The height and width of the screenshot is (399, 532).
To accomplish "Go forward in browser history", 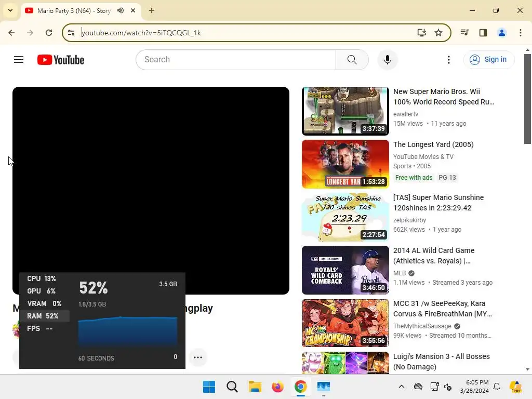I will [30, 33].
